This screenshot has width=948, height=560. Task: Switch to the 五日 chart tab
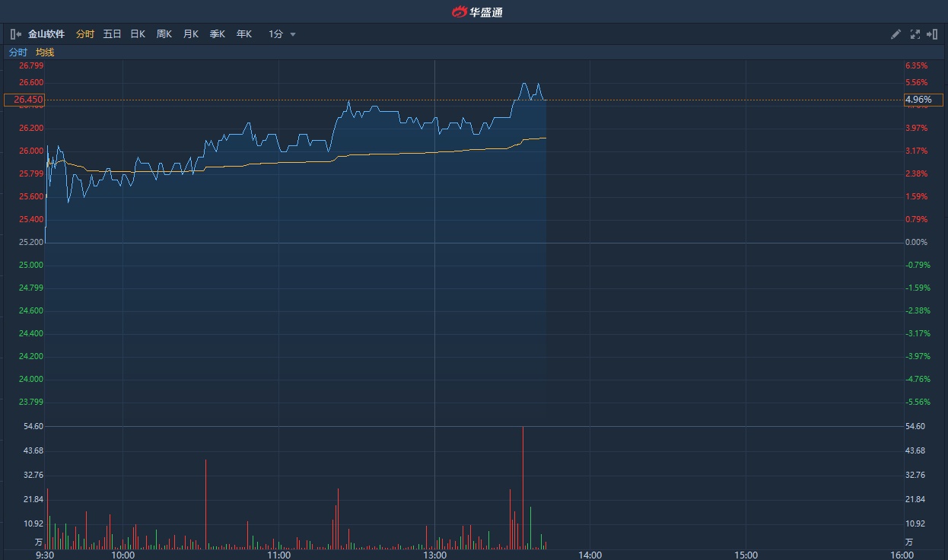click(112, 34)
